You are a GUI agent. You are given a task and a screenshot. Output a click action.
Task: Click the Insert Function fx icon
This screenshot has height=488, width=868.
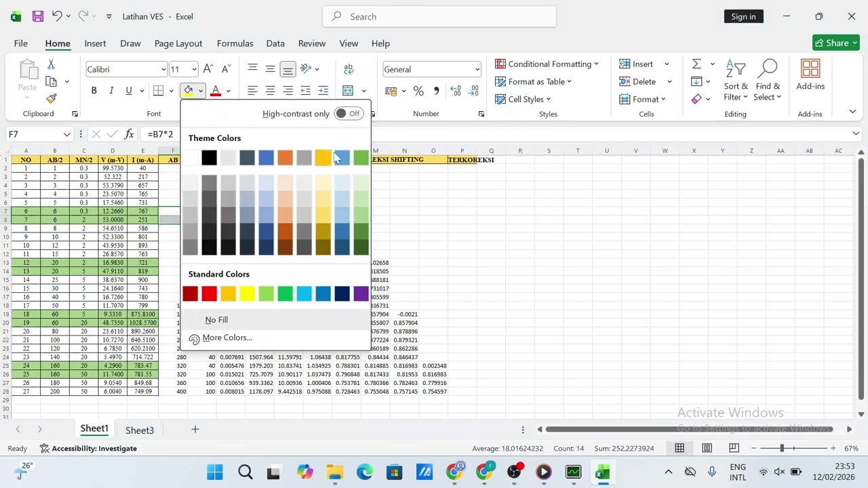129,134
